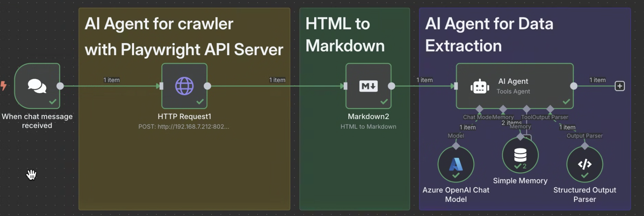Click the '2 items' memory connection label
The width and height of the screenshot is (644, 216).
[x=511, y=123]
